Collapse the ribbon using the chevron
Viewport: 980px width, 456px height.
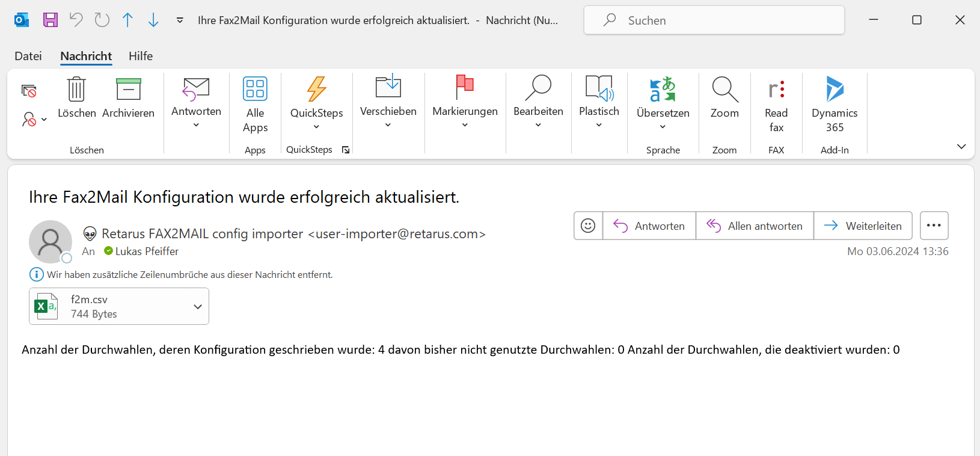tap(961, 146)
